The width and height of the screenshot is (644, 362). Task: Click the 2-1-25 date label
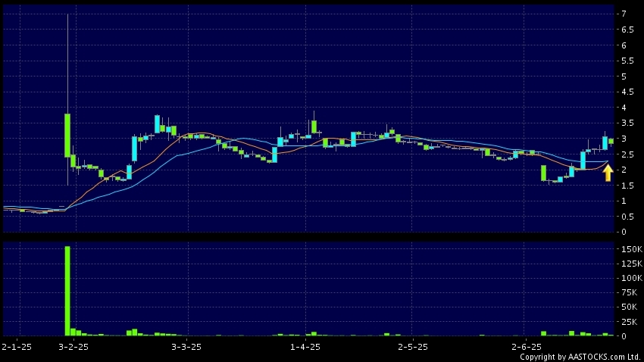pyautogui.click(x=17, y=347)
